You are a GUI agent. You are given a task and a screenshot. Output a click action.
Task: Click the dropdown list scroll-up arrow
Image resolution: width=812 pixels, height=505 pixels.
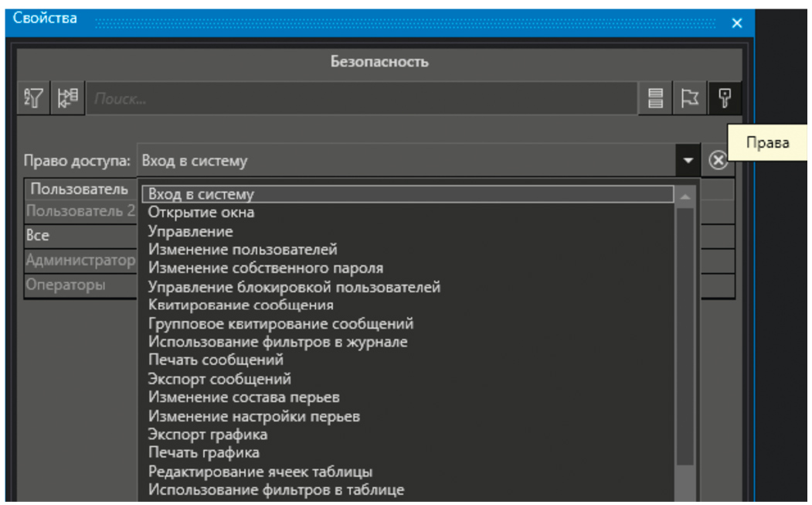click(x=685, y=197)
